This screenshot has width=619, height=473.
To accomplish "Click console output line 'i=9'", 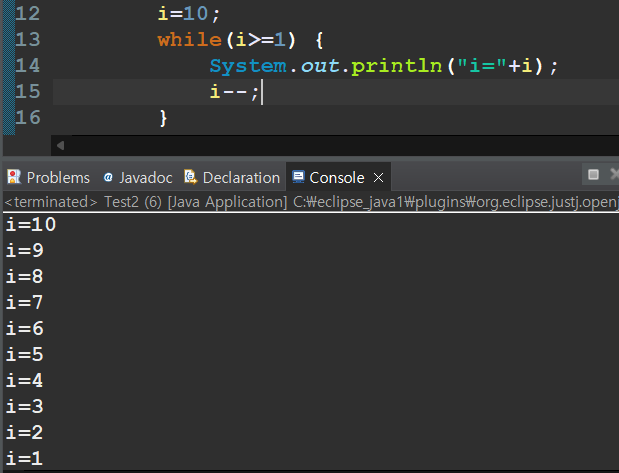I will (24, 251).
